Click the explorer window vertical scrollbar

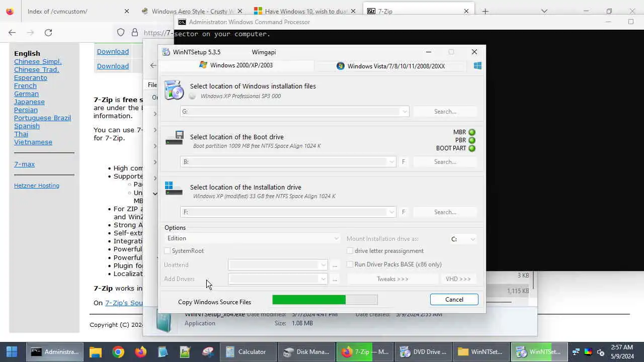point(533,281)
